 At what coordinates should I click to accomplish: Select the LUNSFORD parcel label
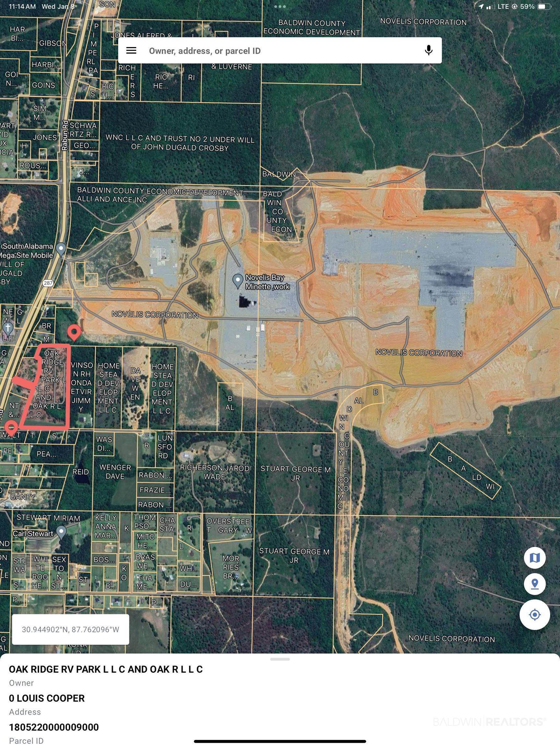click(x=165, y=447)
